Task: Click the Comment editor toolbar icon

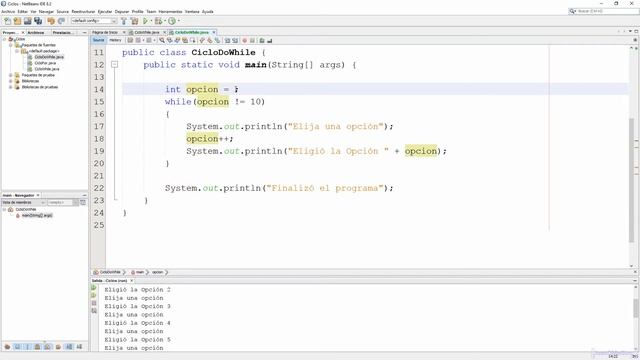Action: pos(262,40)
